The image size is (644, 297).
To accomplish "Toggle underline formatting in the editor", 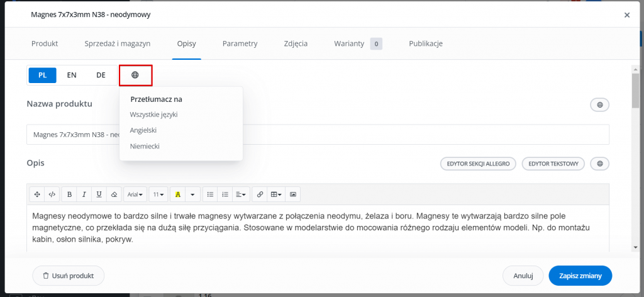I will pyautogui.click(x=99, y=194).
